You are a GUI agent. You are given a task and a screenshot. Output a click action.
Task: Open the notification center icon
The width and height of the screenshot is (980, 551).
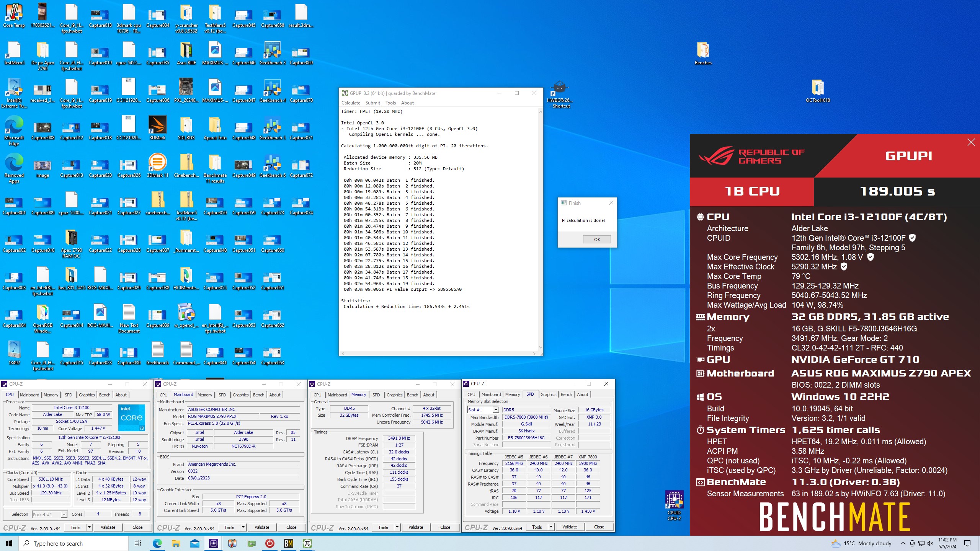pos(968,543)
